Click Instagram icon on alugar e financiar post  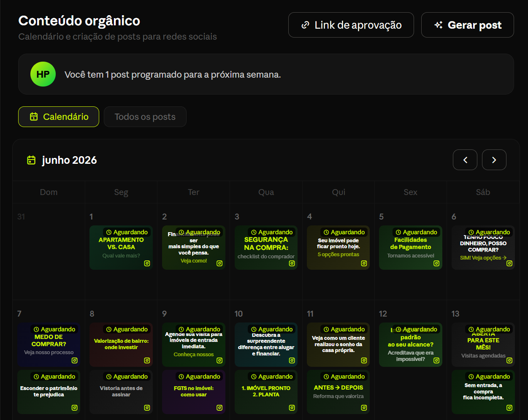tap(292, 360)
